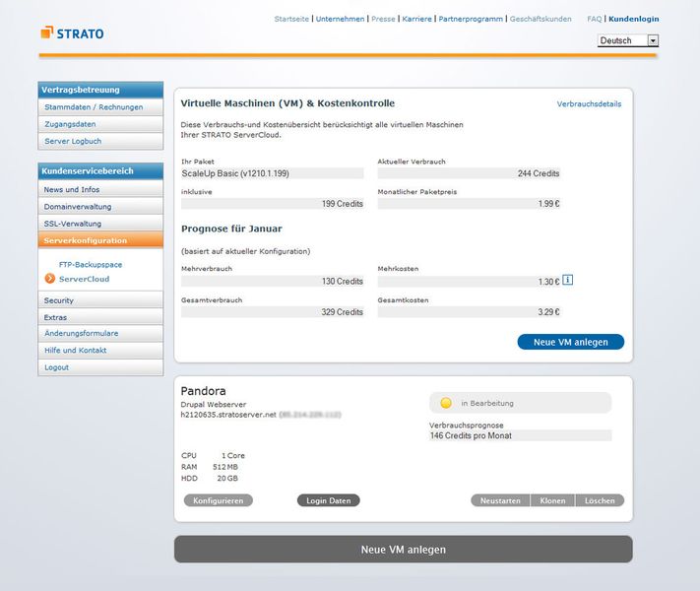
Task: Open Server Logbuch
Action: coord(100,141)
